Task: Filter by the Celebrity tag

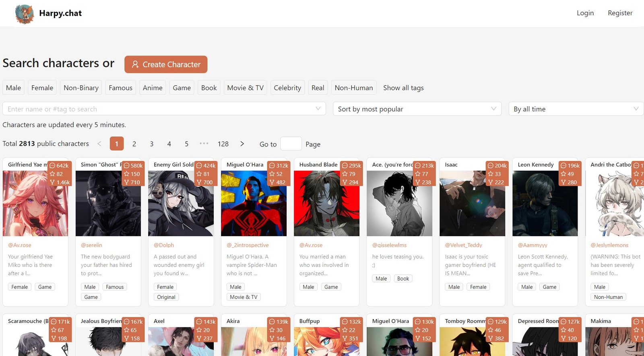Action: [287, 88]
